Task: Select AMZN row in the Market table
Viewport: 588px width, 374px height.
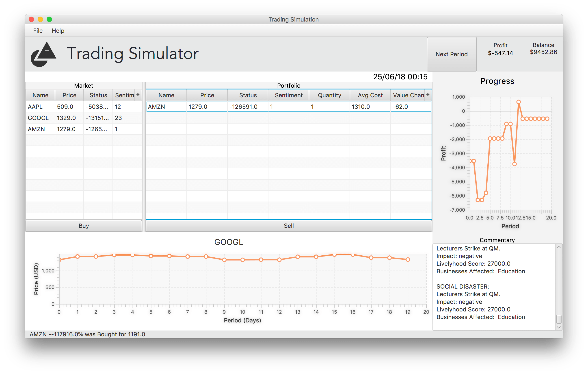Action: tap(84, 129)
